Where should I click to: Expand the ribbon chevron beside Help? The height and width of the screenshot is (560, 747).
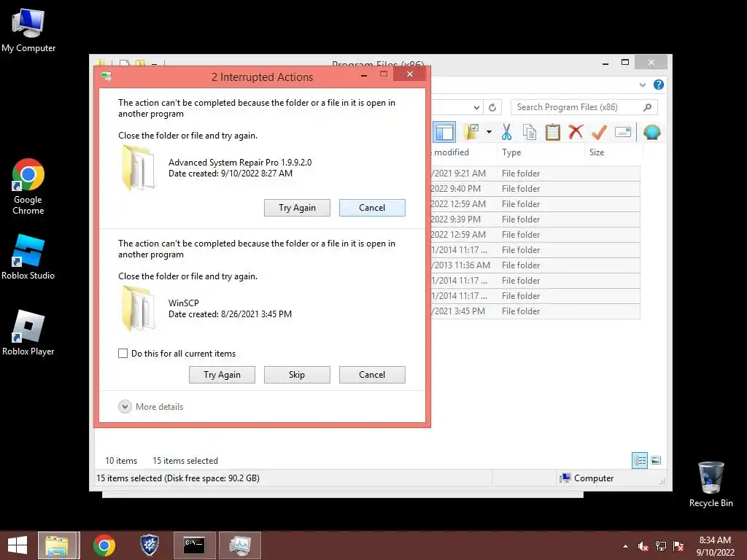coord(642,85)
